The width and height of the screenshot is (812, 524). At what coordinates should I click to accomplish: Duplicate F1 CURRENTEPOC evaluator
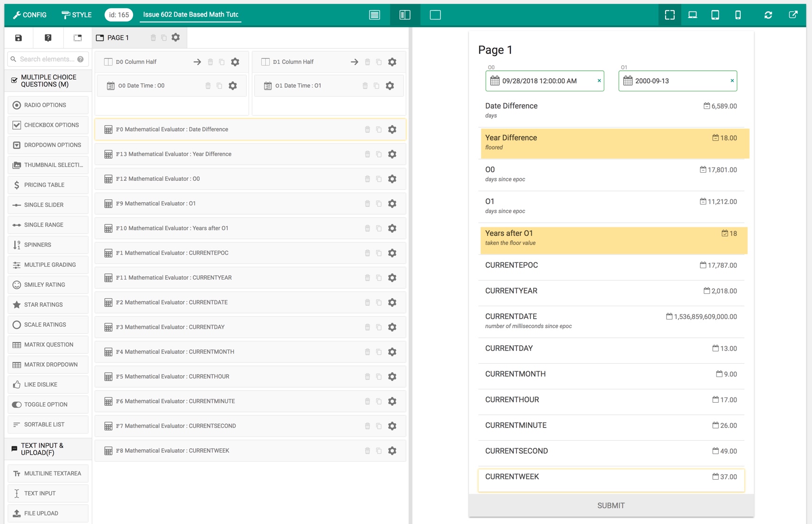tap(379, 253)
